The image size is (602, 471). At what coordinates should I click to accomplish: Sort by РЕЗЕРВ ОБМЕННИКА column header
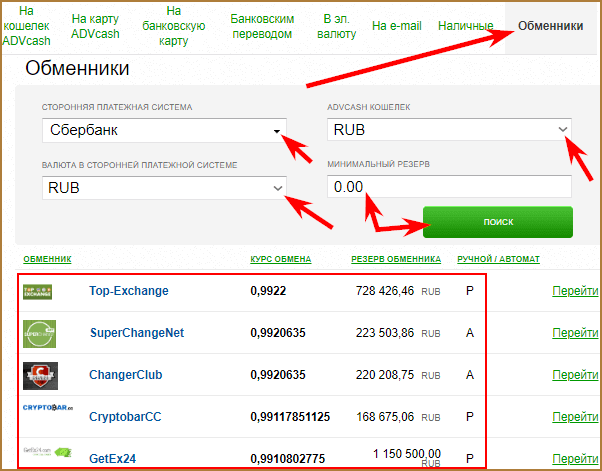tap(396, 259)
